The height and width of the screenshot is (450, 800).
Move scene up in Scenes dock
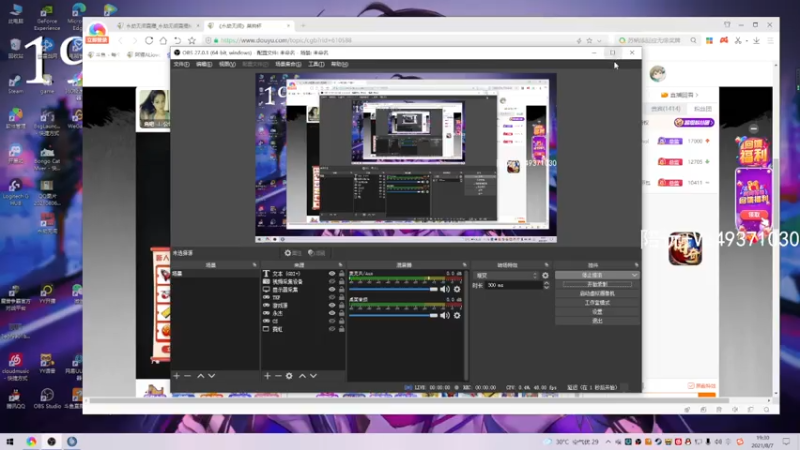click(x=201, y=376)
